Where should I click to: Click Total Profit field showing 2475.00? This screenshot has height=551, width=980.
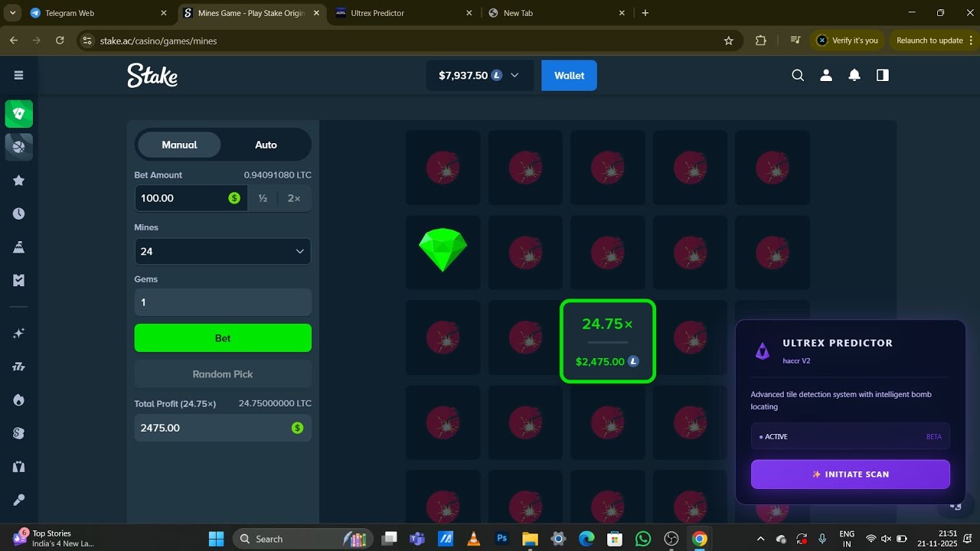(x=223, y=428)
